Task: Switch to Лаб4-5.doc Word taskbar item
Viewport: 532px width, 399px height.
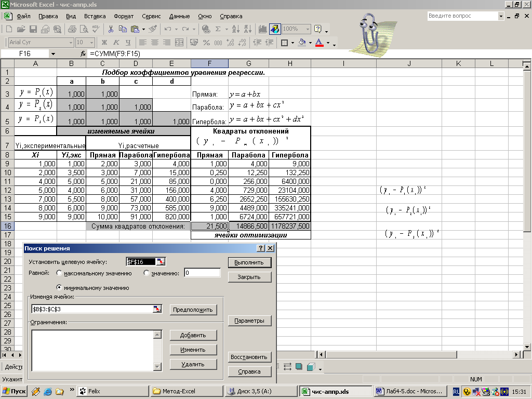Action: pyautogui.click(x=410, y=391)
